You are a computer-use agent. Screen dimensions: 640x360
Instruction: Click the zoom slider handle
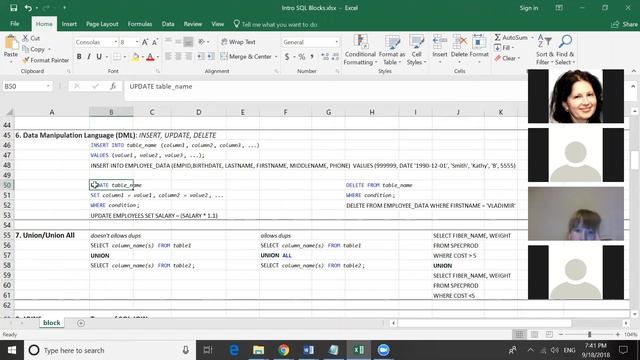point(589,334)
